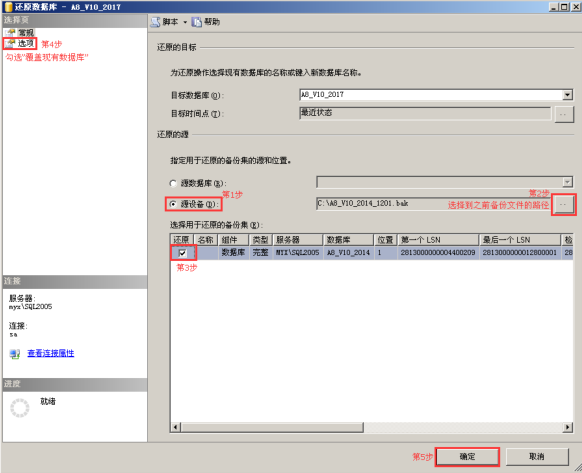Open the 查看连接属性 link

[50, 353]
